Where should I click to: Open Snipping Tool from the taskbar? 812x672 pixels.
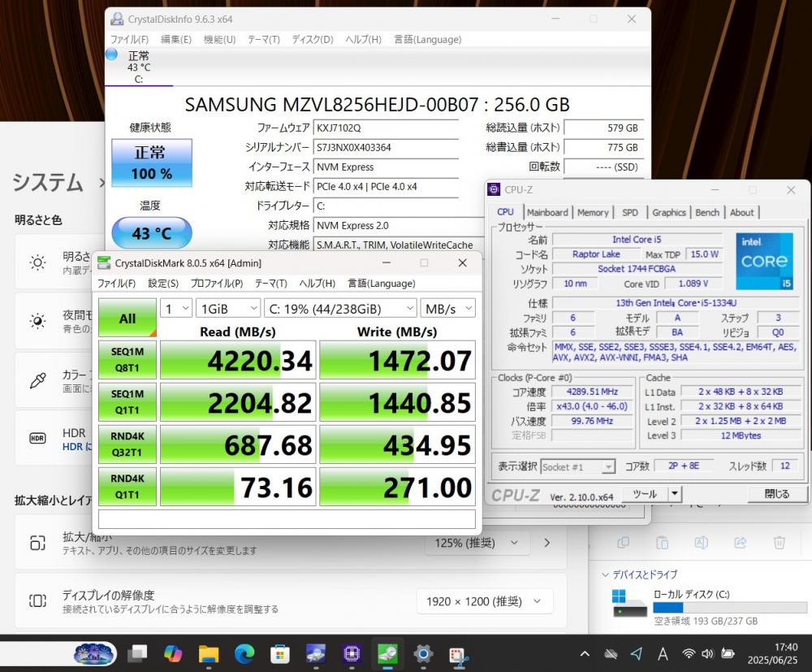459,656
